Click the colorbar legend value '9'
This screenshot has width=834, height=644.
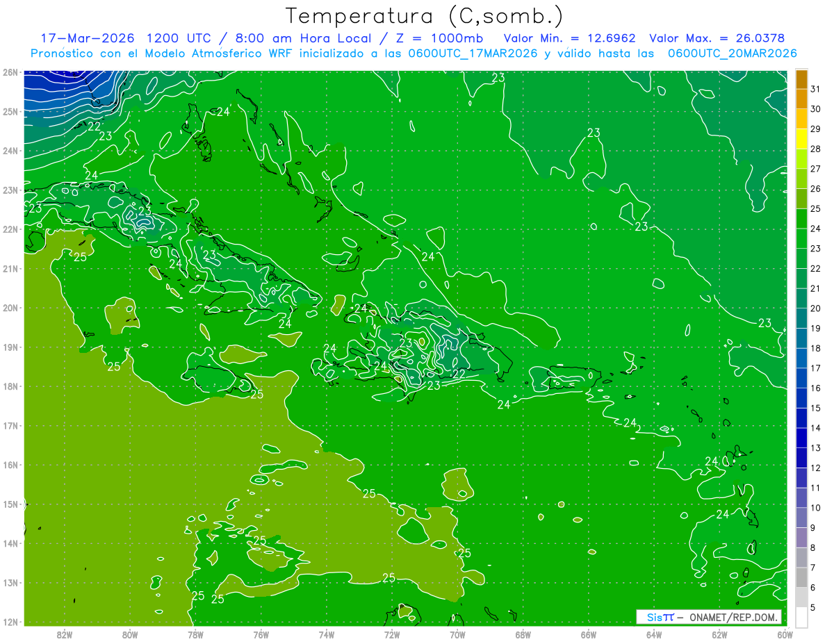(x=812, y=528)
